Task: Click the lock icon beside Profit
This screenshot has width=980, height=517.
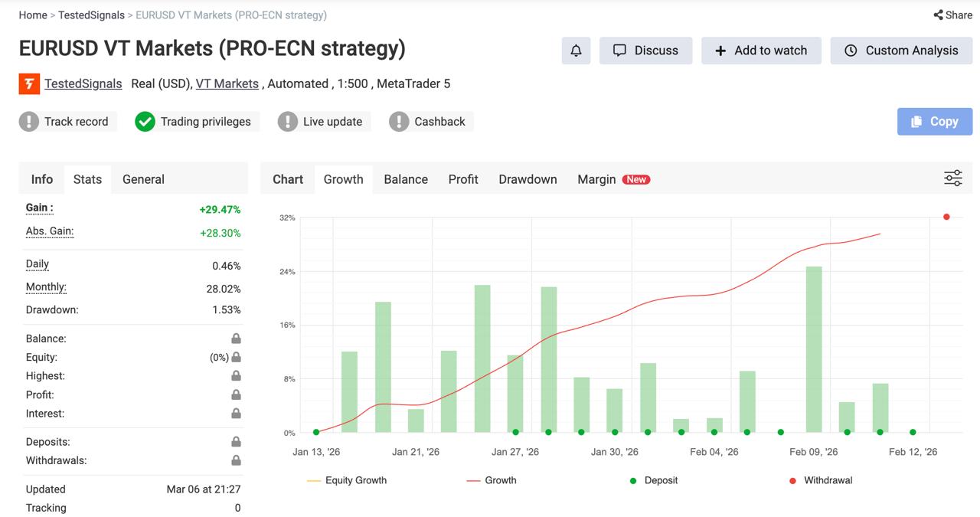Action: pyautogui.click(x=236, y=394)
